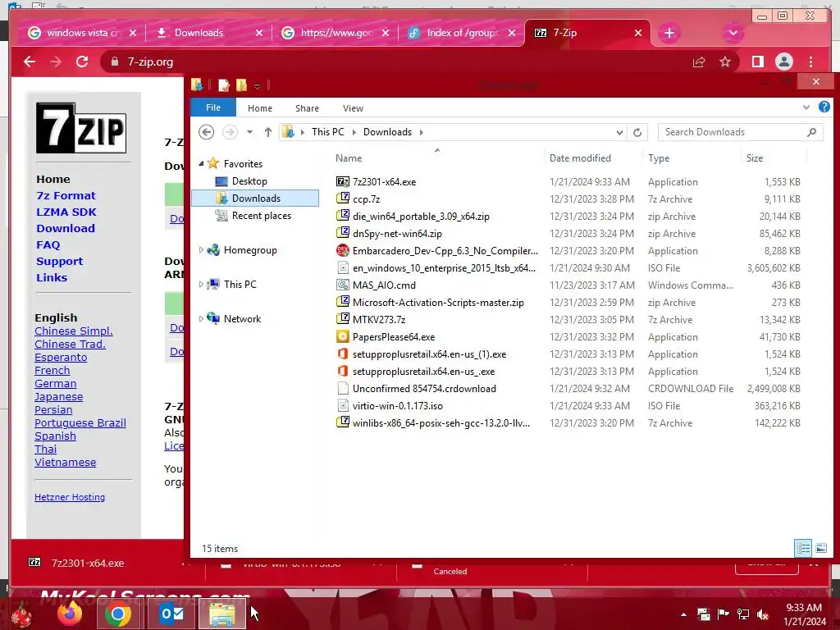Open 7z2301-x64.exe from Chrome download bar
840x630 pixels.
tap(87, 563)
